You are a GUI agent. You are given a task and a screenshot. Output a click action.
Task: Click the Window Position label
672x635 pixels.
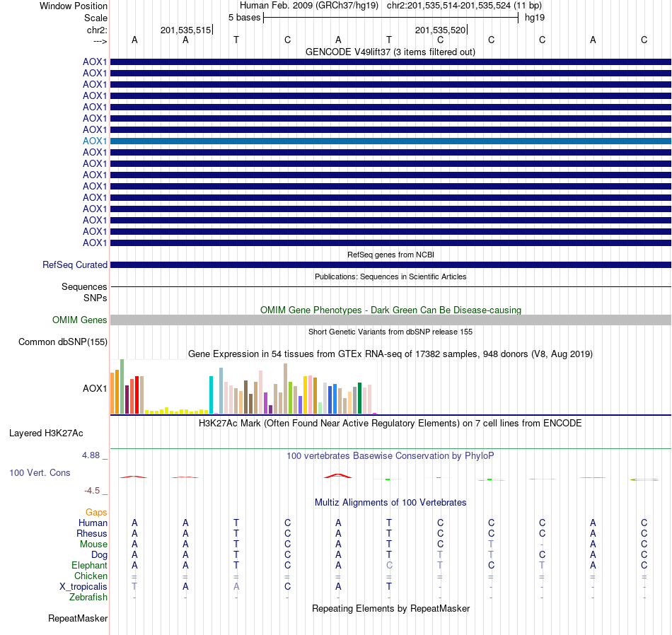click(x=74, y=6)
